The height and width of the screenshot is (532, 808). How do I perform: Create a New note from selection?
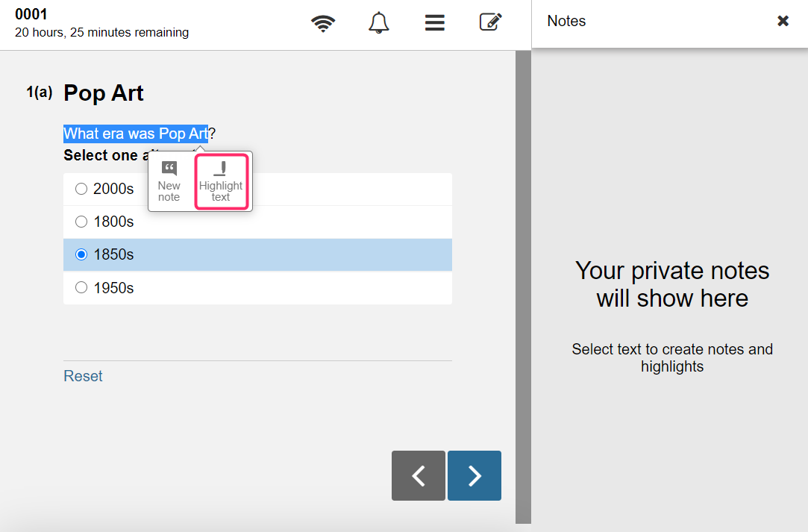click(169, 181)
